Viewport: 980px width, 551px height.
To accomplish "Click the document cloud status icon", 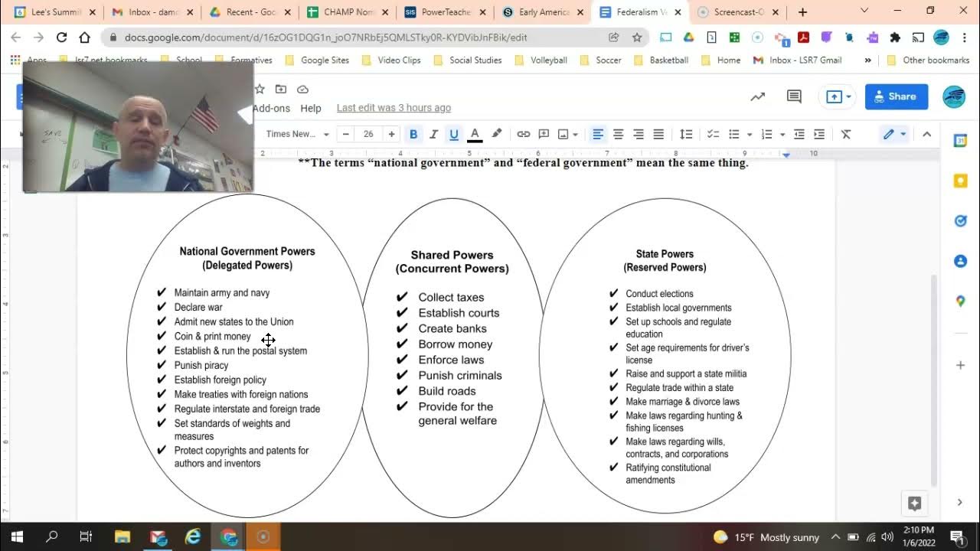I will 302,90.
